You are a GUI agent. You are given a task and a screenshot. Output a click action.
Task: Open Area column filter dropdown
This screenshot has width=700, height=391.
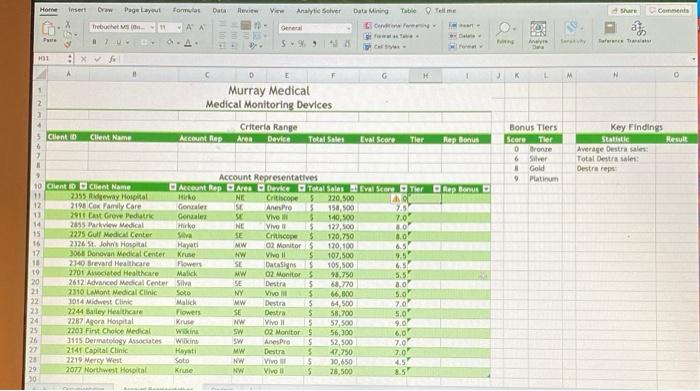tap(261, 188)
